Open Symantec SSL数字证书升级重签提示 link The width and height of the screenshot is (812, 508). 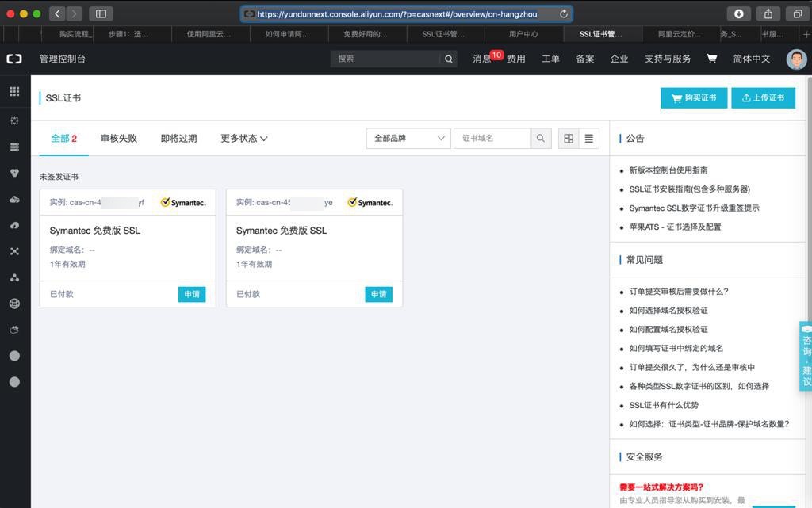(x=694, y=208)
